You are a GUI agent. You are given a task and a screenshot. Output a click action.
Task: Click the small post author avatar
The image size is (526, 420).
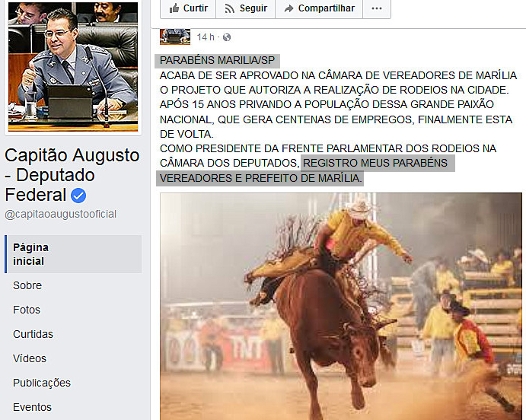click(175, 37)
